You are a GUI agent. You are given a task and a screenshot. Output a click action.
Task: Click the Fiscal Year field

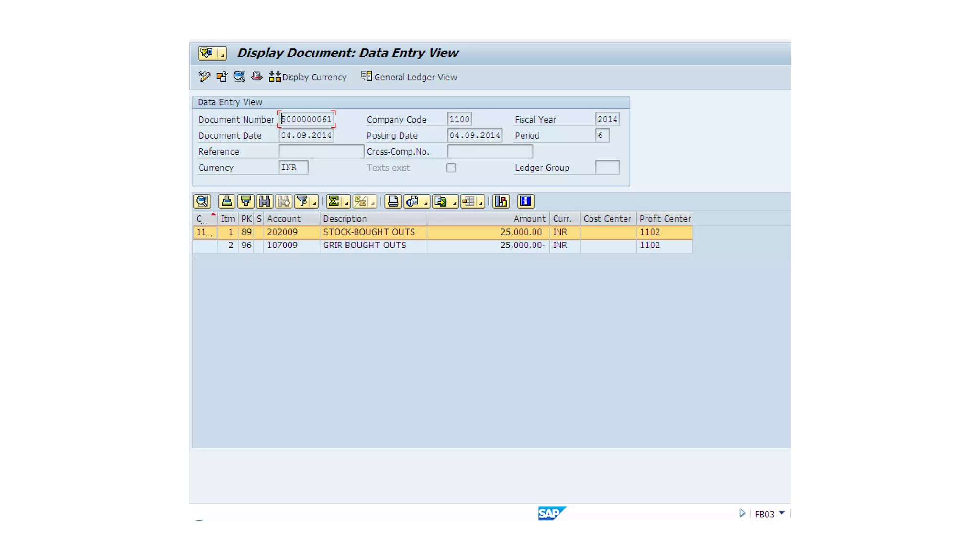[x=607, y=119]
